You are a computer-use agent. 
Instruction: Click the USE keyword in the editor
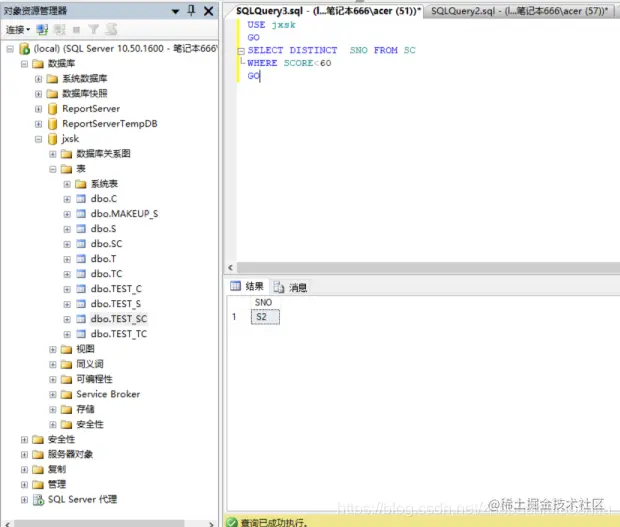[x=256, y=25]
